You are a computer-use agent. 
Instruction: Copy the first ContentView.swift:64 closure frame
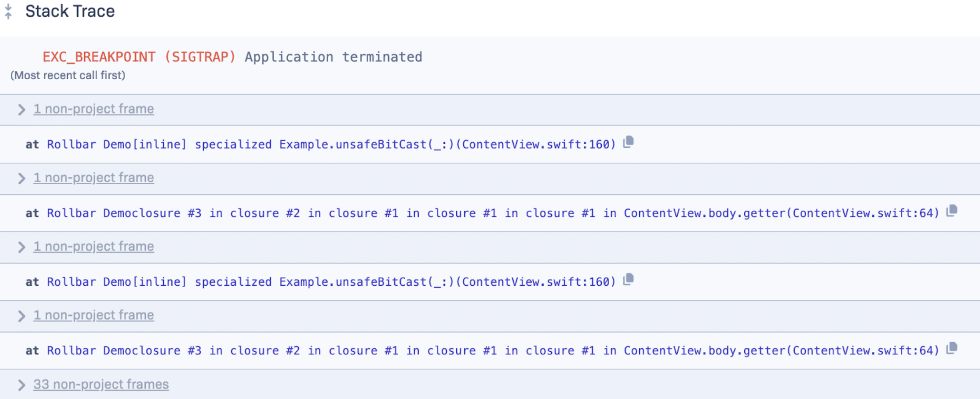tap(952, 211)
